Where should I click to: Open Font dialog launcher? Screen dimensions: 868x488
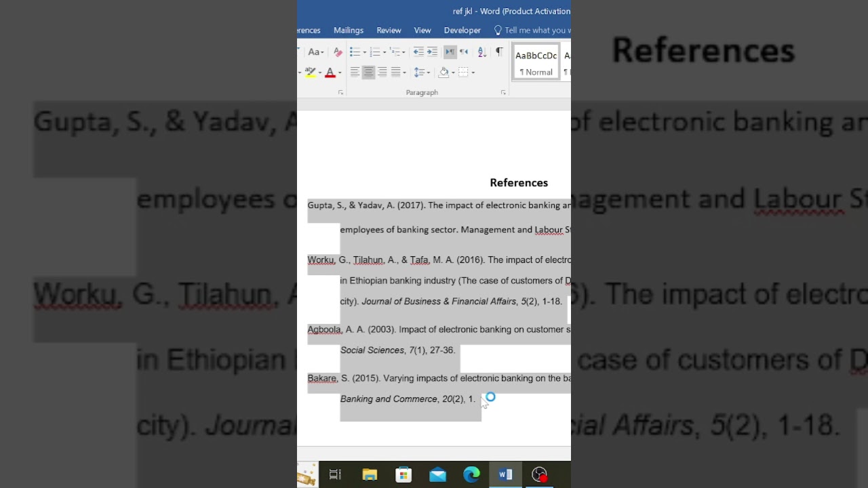(340, 92)
